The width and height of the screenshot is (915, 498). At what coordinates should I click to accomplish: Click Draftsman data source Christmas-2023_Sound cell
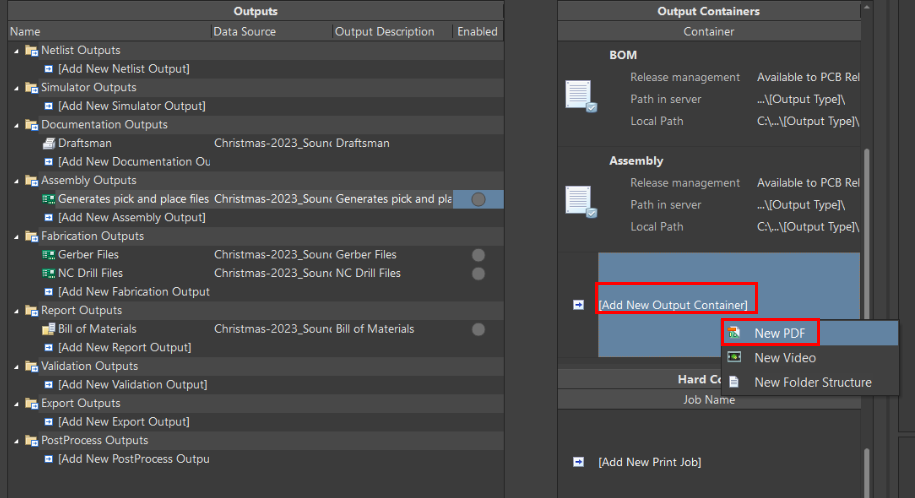273,143
